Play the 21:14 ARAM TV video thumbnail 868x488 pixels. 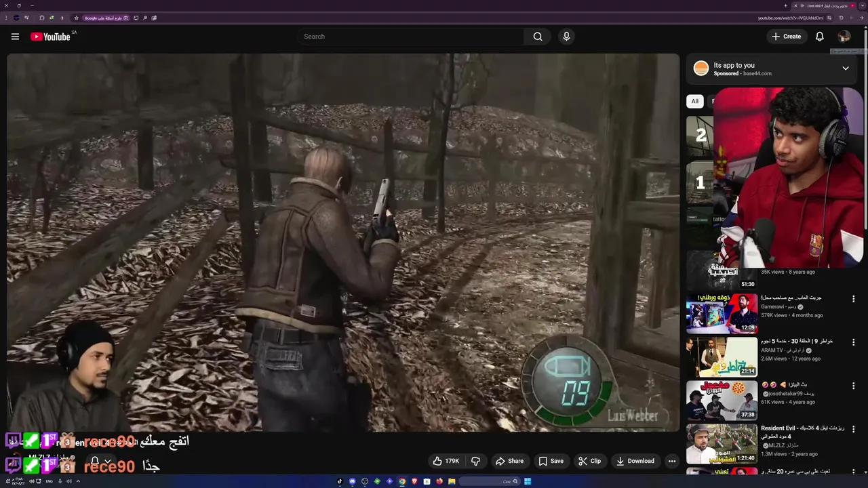point(722,357)
